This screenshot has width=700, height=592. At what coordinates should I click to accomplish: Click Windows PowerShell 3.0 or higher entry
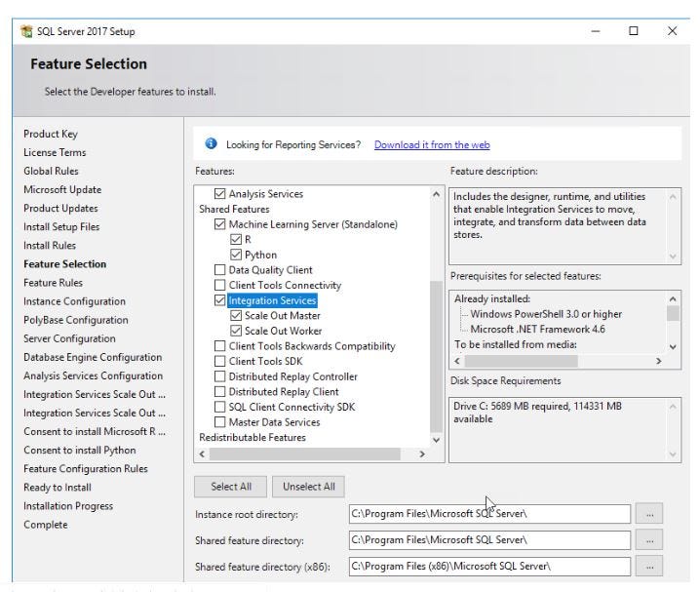tap(546, 314)
